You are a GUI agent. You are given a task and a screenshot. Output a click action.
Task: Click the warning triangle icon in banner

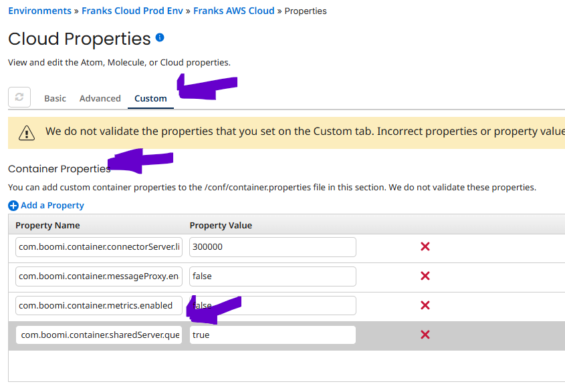coord(27,132)
